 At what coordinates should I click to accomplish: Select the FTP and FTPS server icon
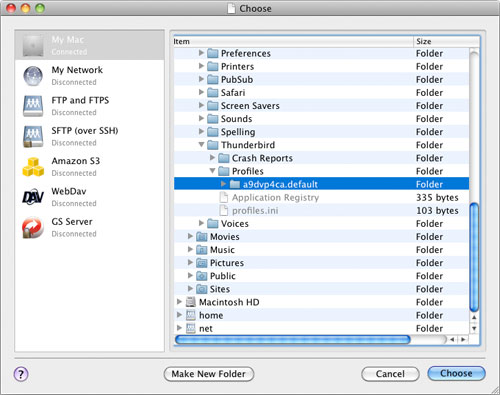pyautogui.click(x=33, y=106)
